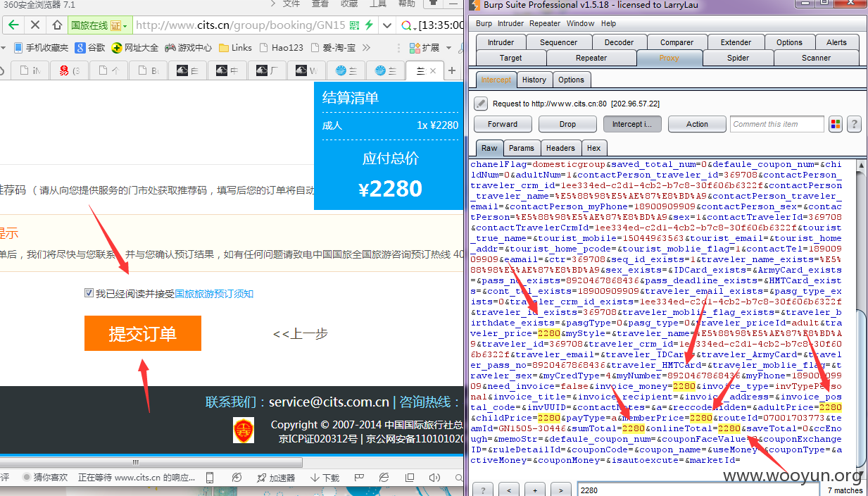Open the search engine selector icon
Screen dimensions: 868x496
point(408,26)
